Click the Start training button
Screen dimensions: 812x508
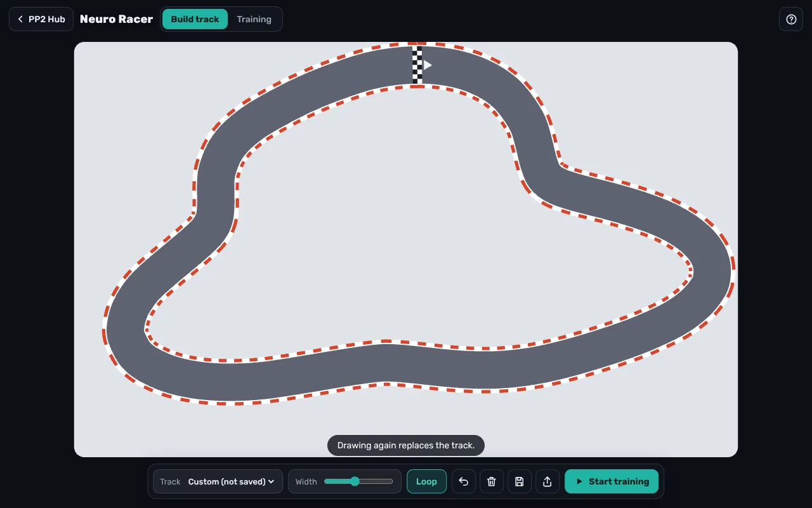tap(612, 481)
